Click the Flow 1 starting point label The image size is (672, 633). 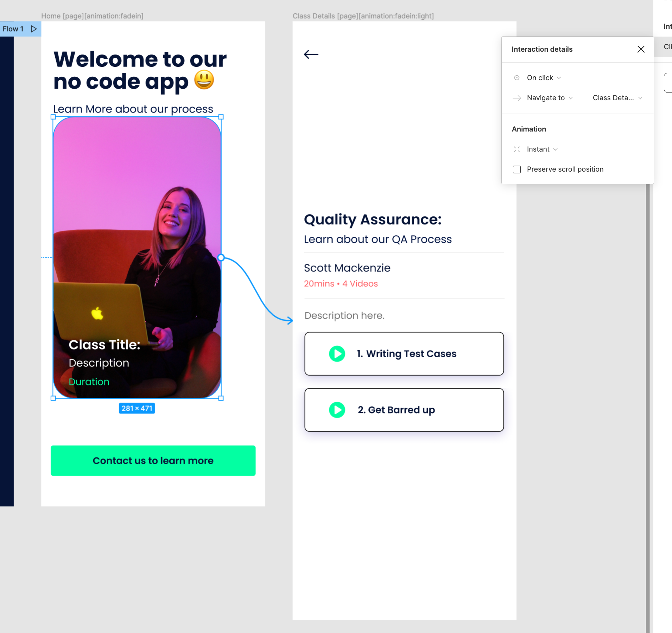click(13, 29)
